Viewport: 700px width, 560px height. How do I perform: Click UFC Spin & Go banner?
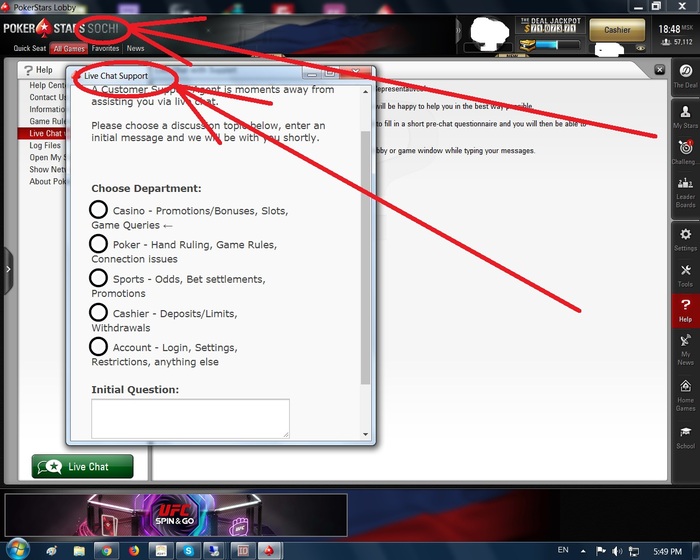pos(176,514)
